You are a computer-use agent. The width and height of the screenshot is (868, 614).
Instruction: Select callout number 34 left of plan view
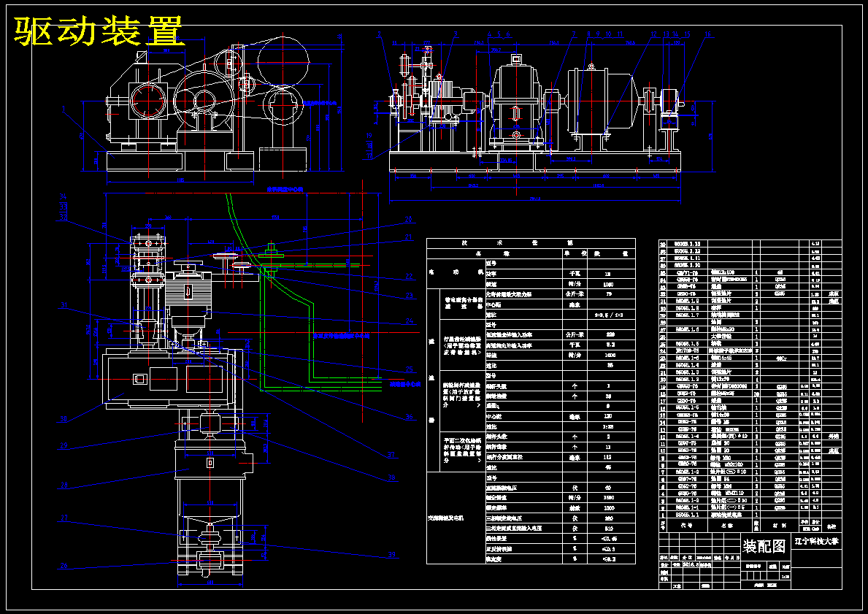[63, 197]
